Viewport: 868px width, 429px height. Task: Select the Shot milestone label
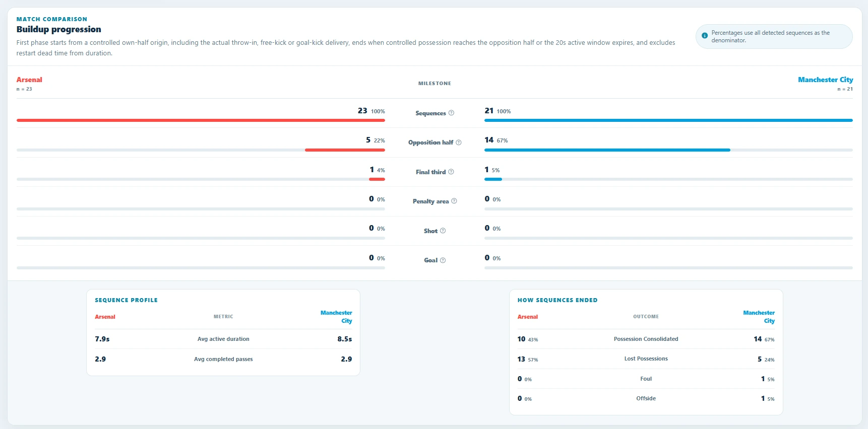point(430,231)
